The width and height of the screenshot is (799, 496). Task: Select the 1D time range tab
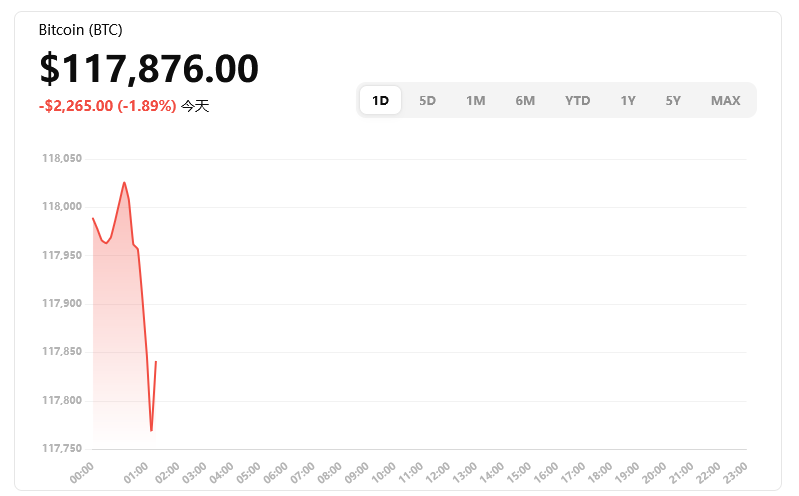click(380, 100)
